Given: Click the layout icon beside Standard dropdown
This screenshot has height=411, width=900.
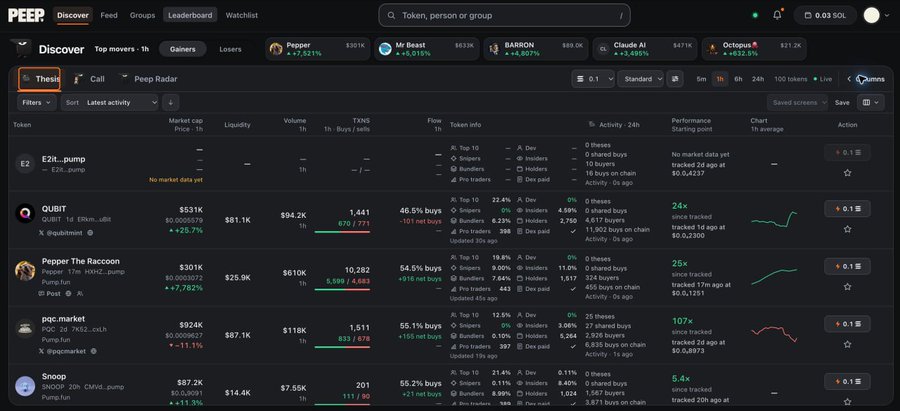Looking at the screenshot, I should click(x=675, y=79).
